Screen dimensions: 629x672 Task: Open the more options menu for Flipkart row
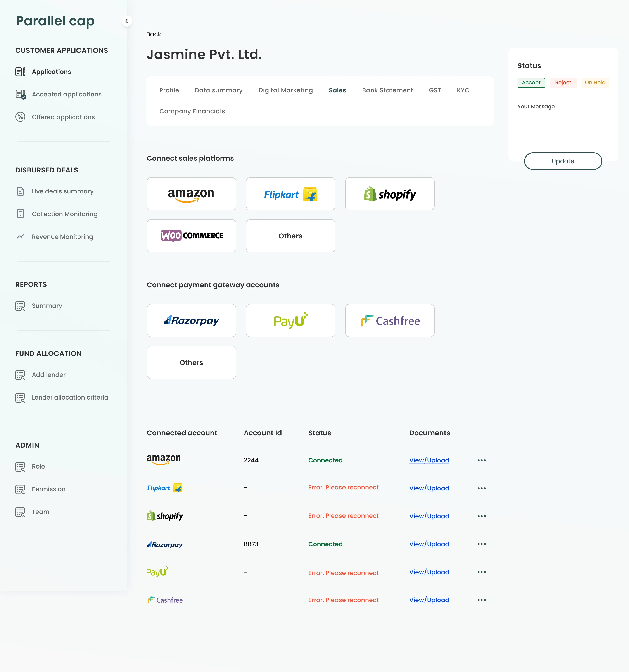[482, 488]
